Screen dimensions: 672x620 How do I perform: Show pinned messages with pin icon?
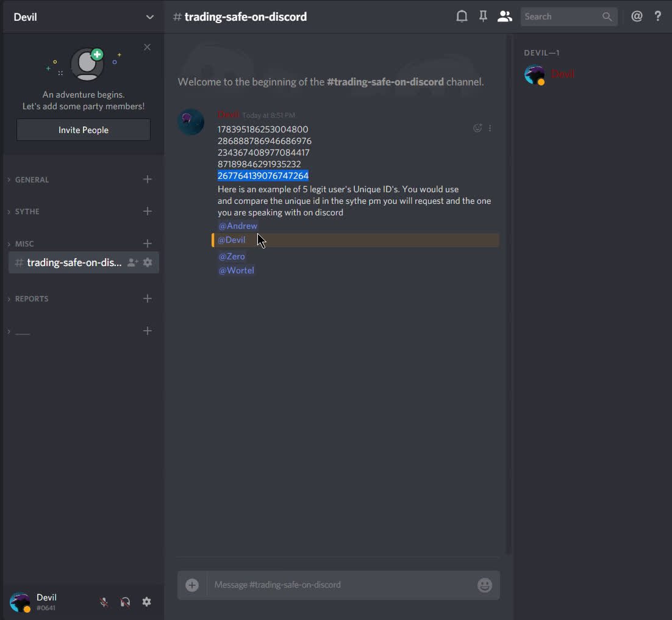click(x=483, y=16)
